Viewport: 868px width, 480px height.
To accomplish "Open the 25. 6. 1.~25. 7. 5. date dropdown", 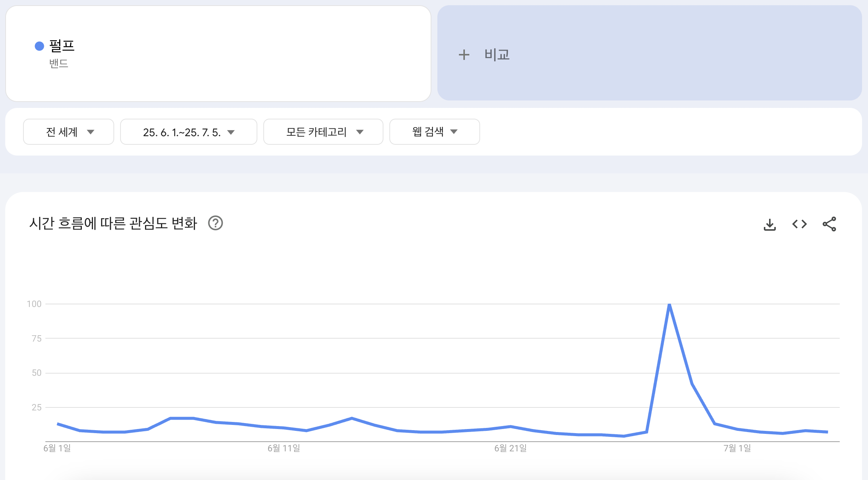I will pos(189,132).
